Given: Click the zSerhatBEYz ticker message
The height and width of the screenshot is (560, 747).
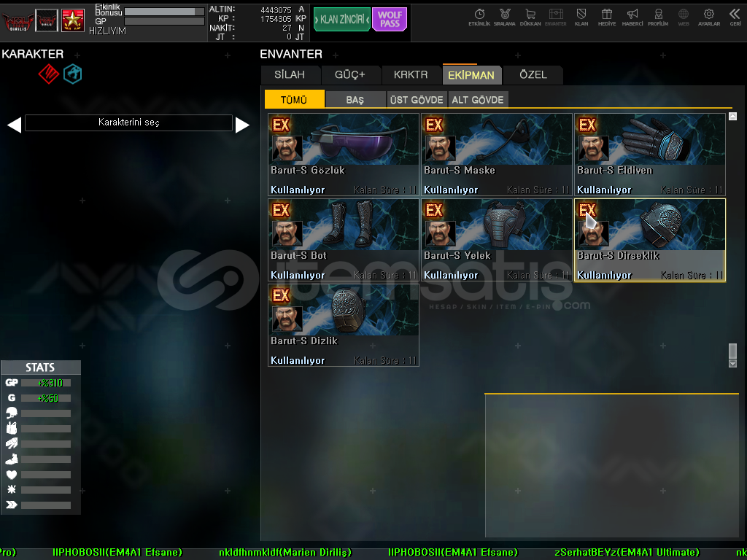Looking at the screenshot, I should point(627,553).
